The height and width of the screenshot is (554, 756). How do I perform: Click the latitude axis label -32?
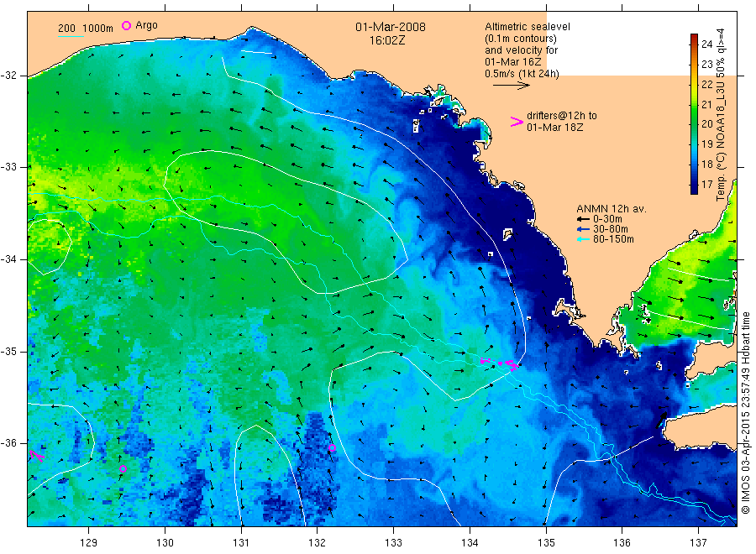coord(8,76)
